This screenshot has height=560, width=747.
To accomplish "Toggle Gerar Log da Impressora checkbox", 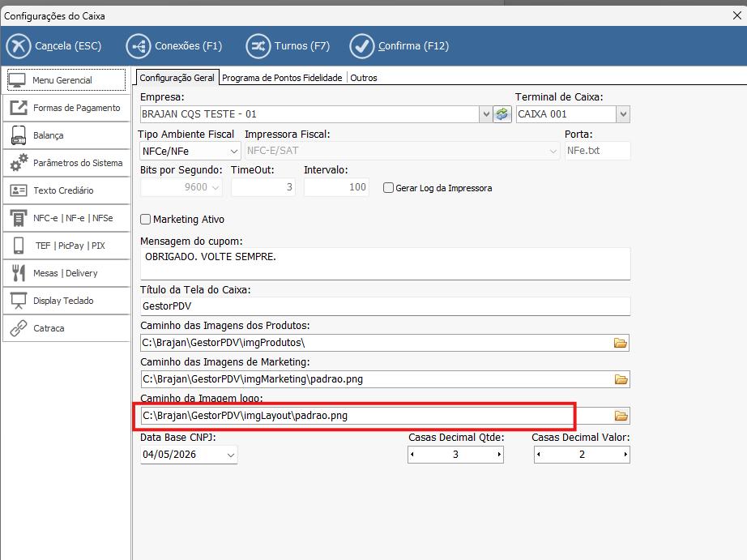I will click(x=389, y=188).
